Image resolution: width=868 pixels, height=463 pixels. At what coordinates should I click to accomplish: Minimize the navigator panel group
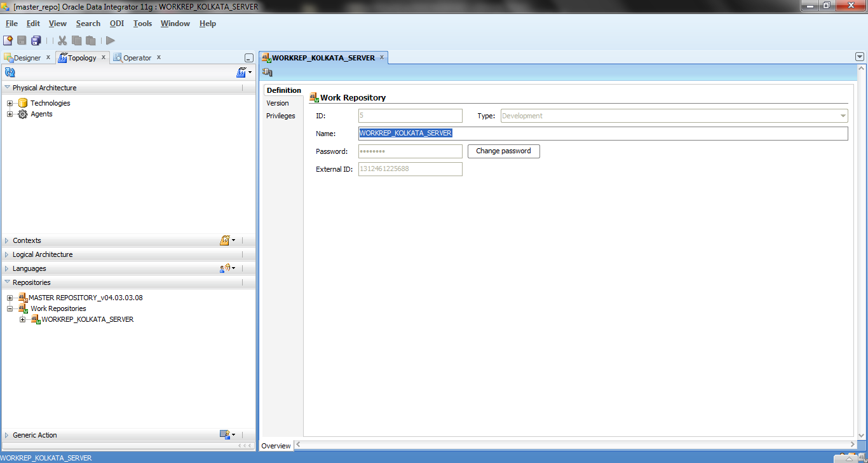(249, 58)
